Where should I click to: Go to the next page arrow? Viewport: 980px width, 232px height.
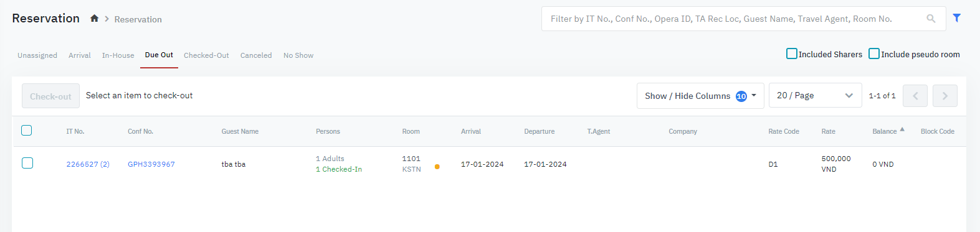[945, 96]
